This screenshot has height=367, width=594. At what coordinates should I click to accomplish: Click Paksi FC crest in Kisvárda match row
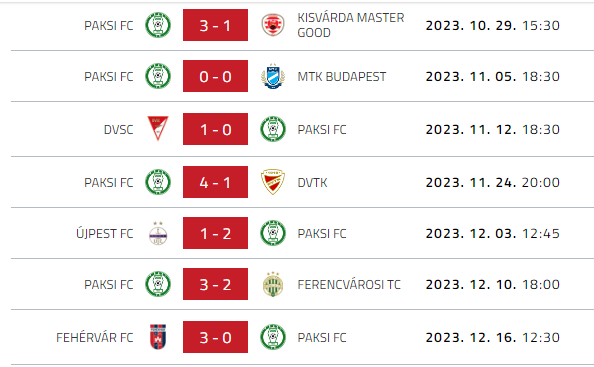pos(158,25)
